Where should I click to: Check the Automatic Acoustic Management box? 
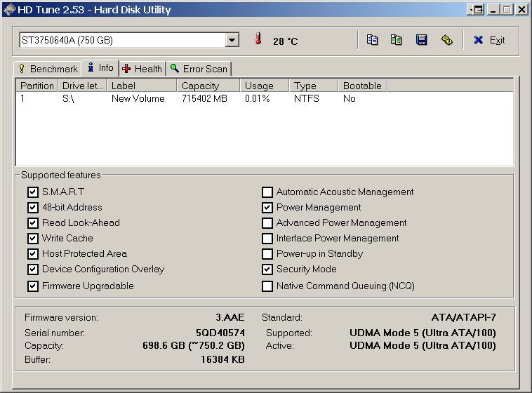click(267, 192)
